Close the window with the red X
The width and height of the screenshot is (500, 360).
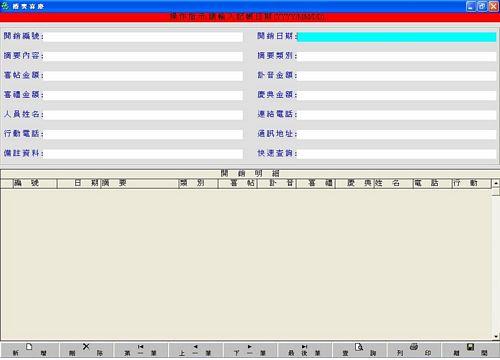coord(494,6)
